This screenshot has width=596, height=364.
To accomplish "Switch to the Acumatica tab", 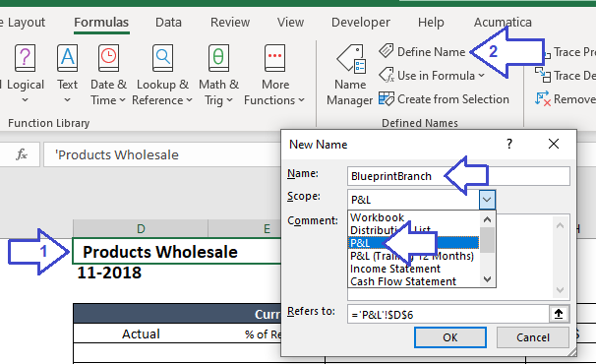I will click(503, 23).
